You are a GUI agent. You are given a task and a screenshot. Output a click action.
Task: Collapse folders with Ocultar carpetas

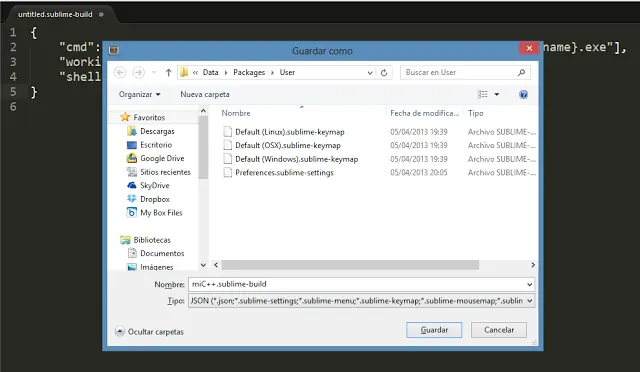(x=149, y=332)
